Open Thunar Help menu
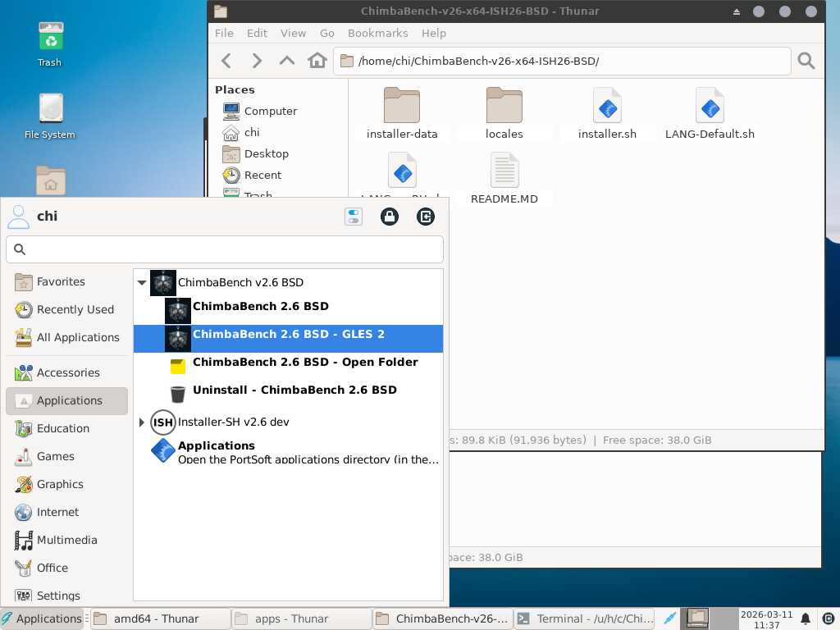 point(433,33)
